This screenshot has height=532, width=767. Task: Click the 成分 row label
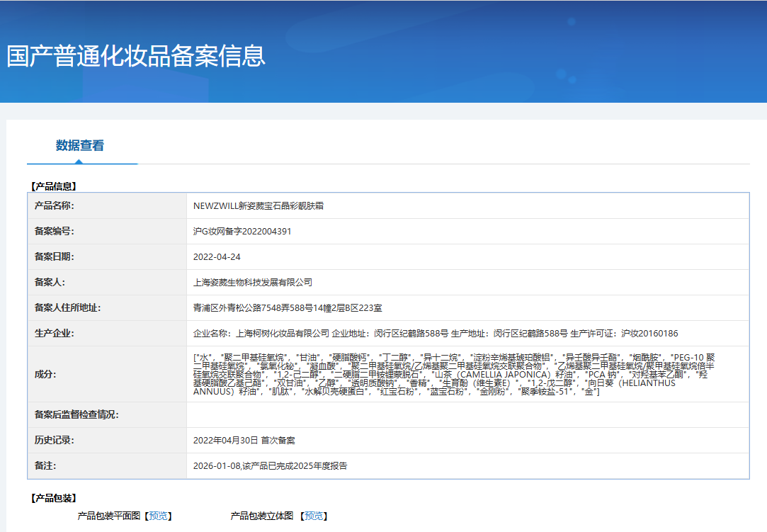point(45,374)
